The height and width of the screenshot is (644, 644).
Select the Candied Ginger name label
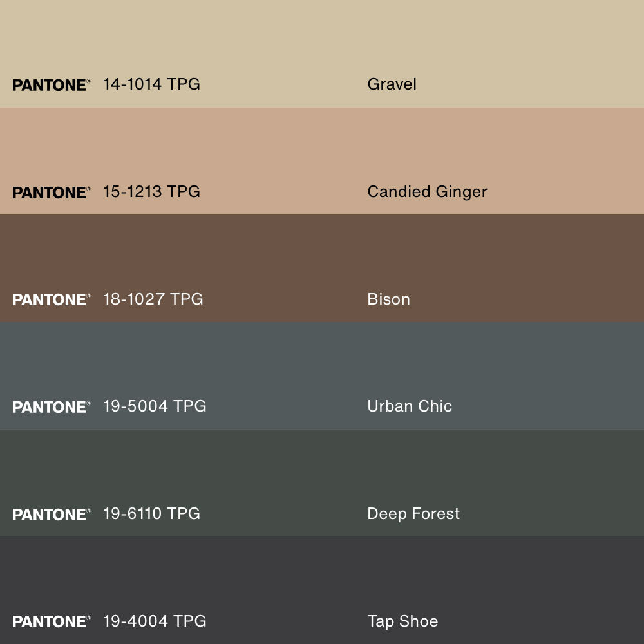pyautogui.click(x=427, y=192)
